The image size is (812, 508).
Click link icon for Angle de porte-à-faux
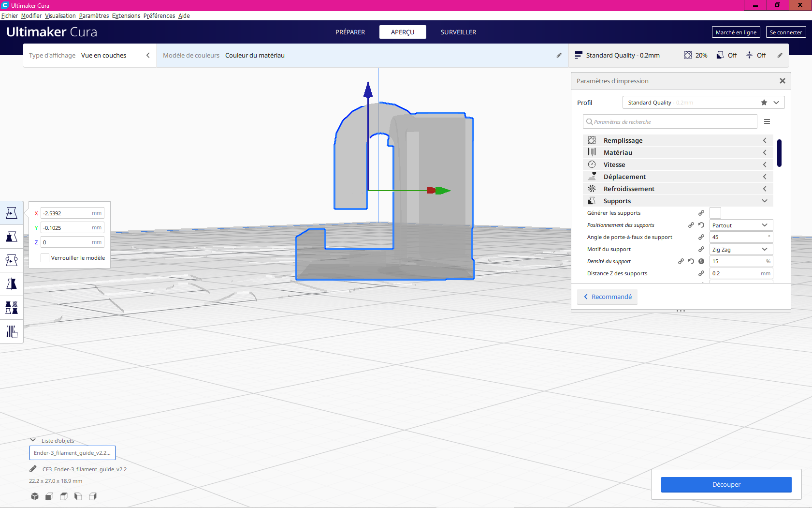tap(701, 237)
